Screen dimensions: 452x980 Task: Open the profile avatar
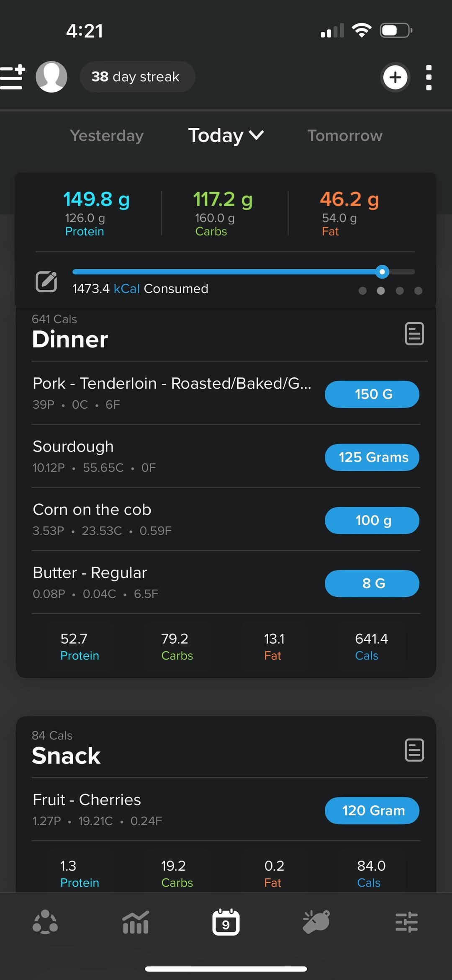[51, 77]
